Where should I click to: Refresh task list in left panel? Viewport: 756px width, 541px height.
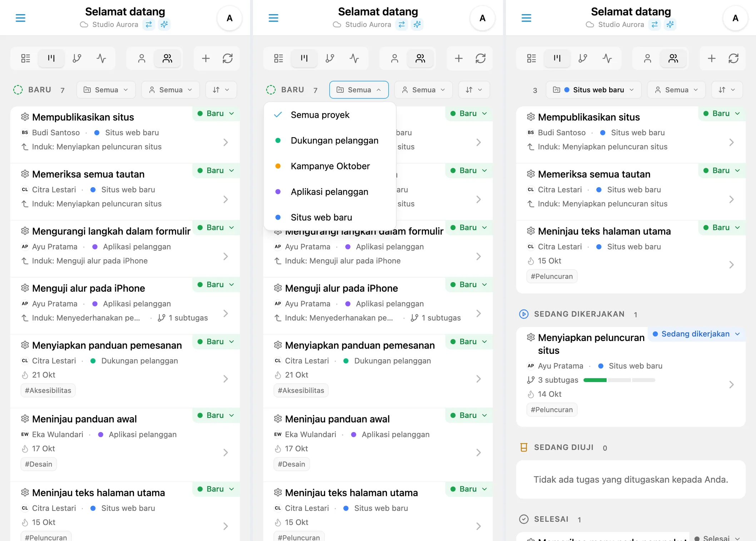[228, 58]
